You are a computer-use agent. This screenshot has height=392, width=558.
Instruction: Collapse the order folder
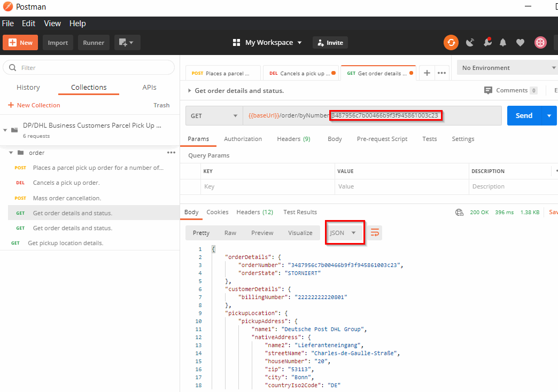point(11,153)
